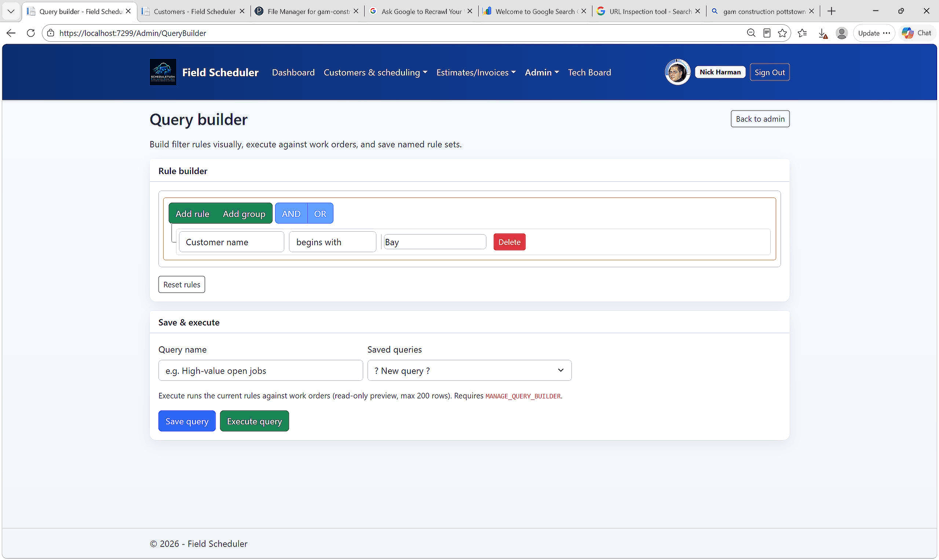The height and width of the screenshot is (560, 939).
Task: Click Execute query
Action: [x=255, y=421]
